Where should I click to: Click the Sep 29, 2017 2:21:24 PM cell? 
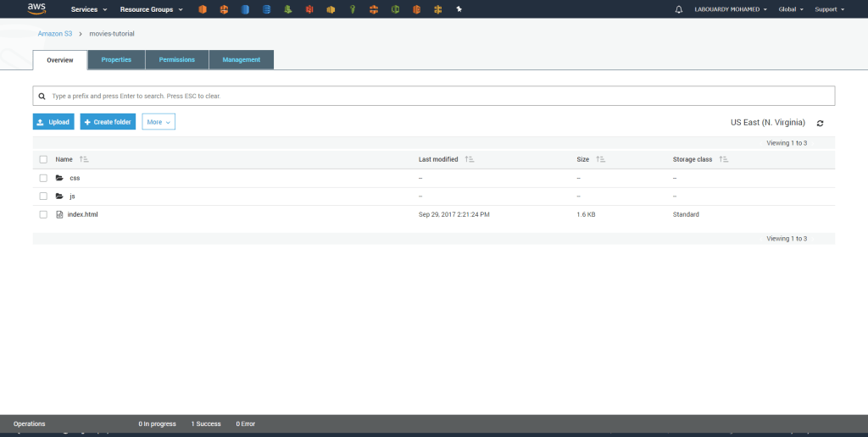pos(454,214)
